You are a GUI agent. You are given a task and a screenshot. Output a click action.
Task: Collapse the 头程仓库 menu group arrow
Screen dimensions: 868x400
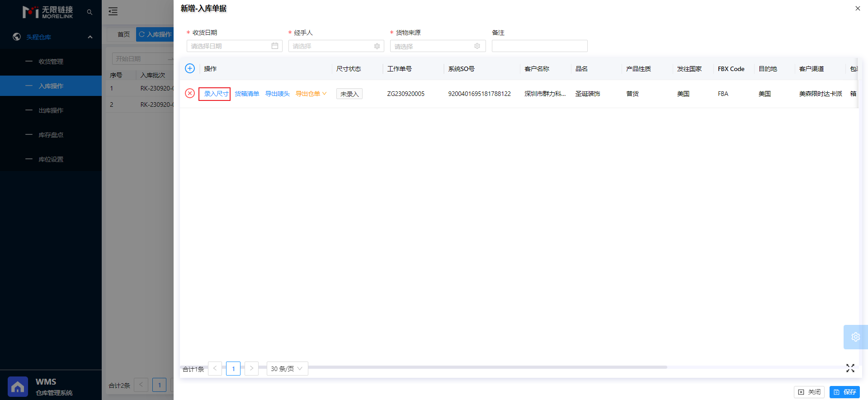point(90,37)
